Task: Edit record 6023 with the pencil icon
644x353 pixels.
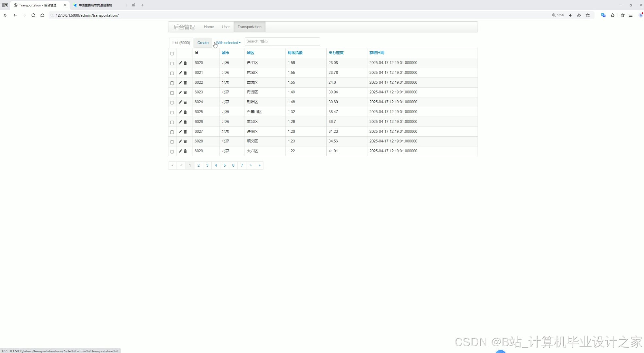Action: coord(180,92)
